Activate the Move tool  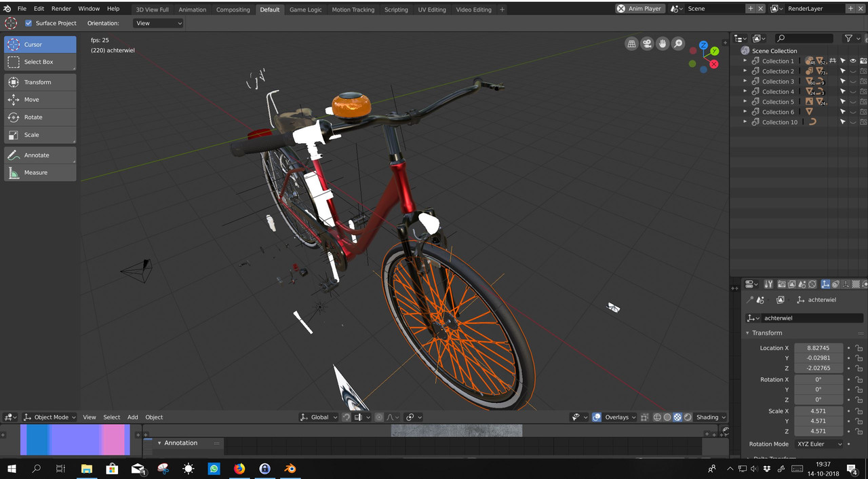click(40, 100)
